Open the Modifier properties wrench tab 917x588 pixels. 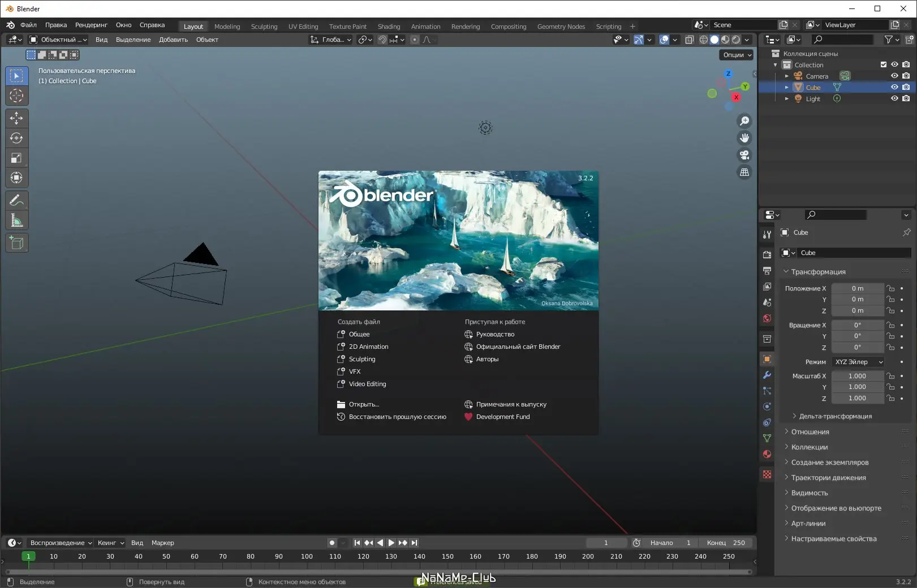[x=767, y=375]
